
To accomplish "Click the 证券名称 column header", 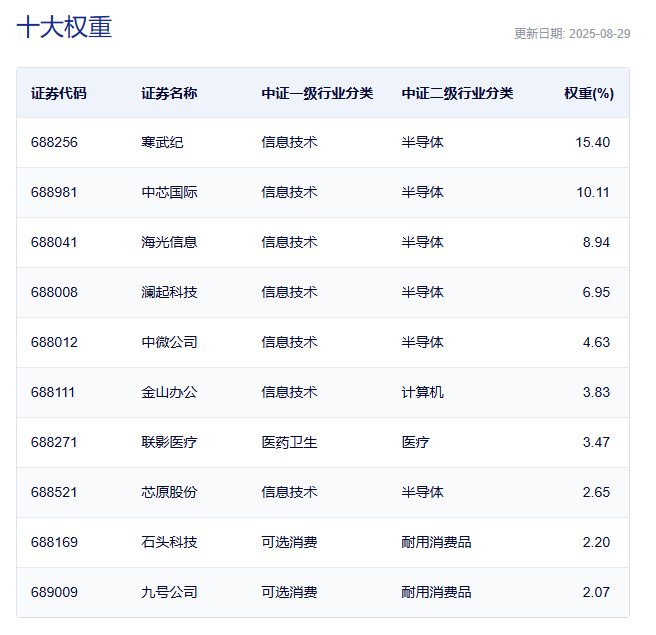I will pyautogui.click(x=169, y=93).
